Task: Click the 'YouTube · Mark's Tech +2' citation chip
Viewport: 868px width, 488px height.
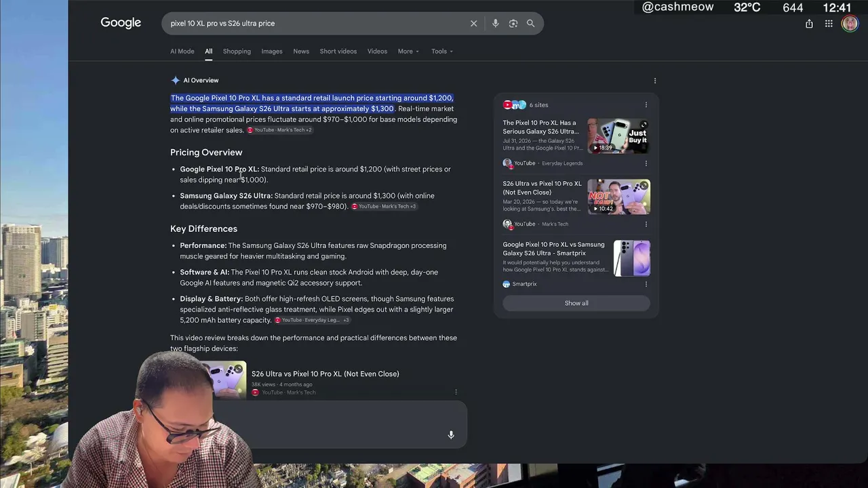Action: [279, 130]
